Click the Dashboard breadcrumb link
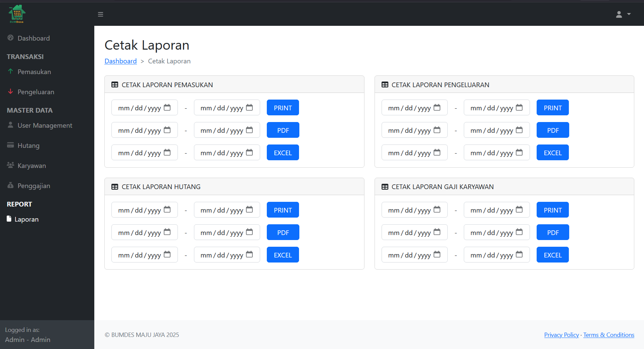The width and height of the screenshot is (644, 349). tap(120, 61)
